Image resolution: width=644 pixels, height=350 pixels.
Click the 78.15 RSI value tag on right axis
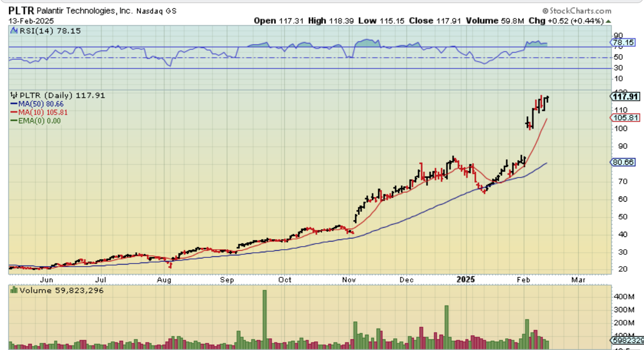623,42
